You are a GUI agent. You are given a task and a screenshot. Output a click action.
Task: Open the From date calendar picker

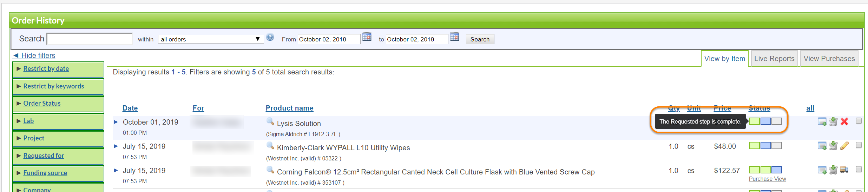367,37
